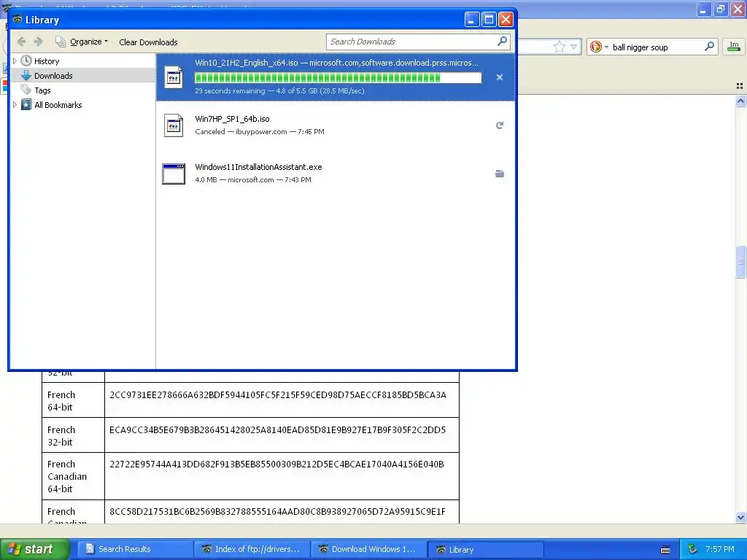Image resolution: width=747 pixels, height=560 pixels.
Task: Go back in the Library window
Action: point(21,42)
